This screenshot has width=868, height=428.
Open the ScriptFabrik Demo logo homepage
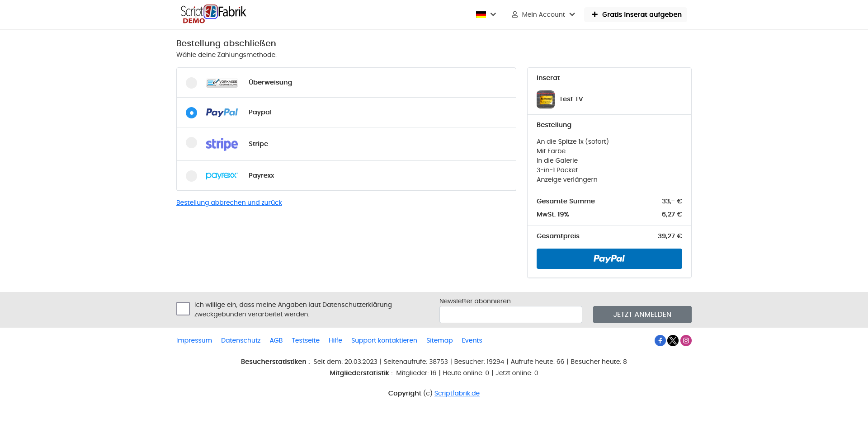tap(213, 14)
